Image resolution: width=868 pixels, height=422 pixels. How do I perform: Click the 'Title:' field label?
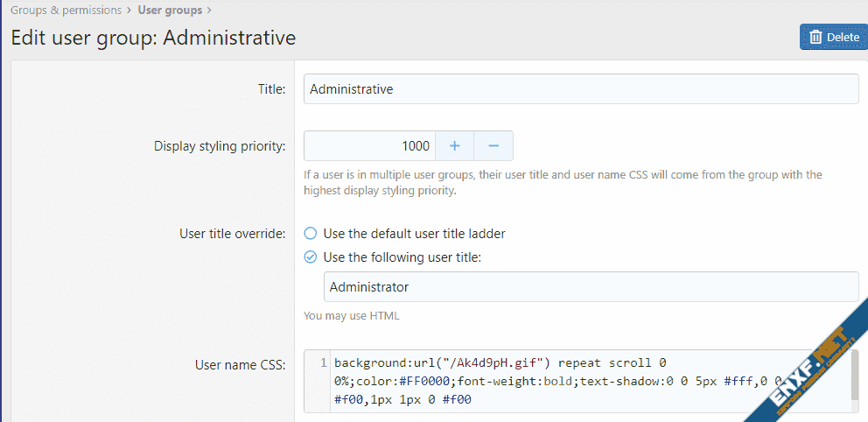271,89
